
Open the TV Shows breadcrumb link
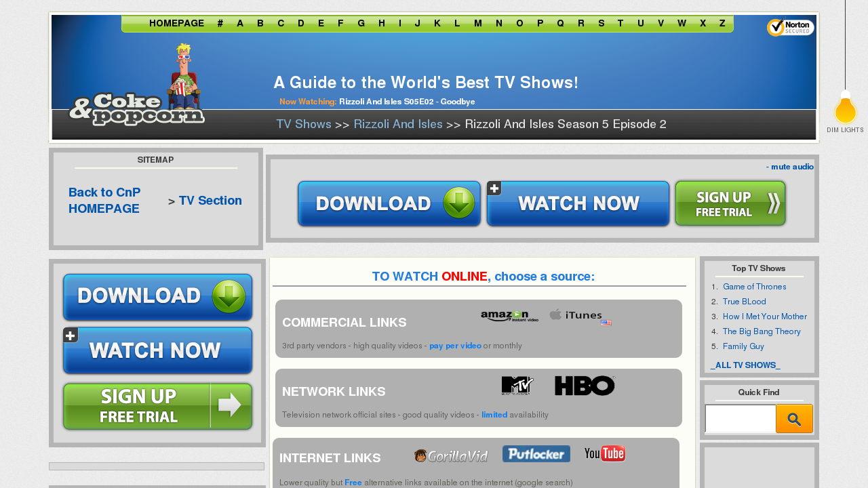pos(304,125)
